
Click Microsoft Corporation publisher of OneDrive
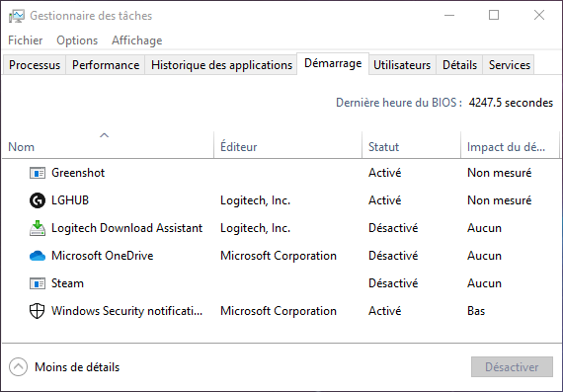(279, 256)
